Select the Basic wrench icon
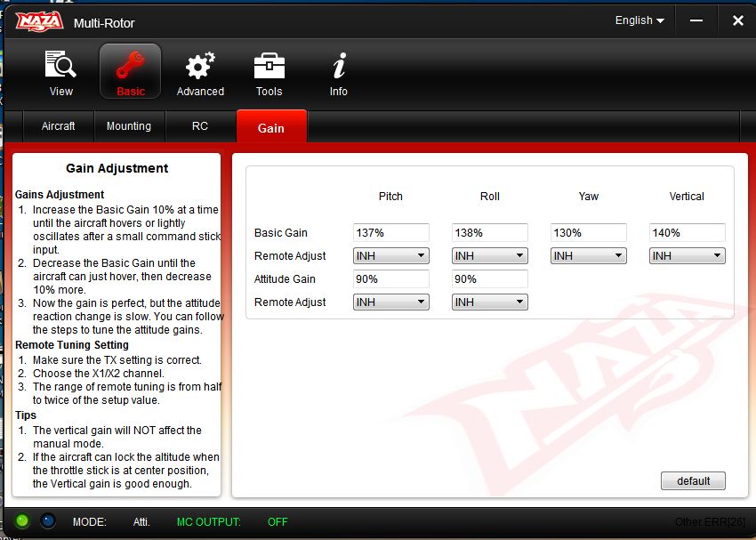The height and width of the screenshot is (540, 756). tap(130, 66)
